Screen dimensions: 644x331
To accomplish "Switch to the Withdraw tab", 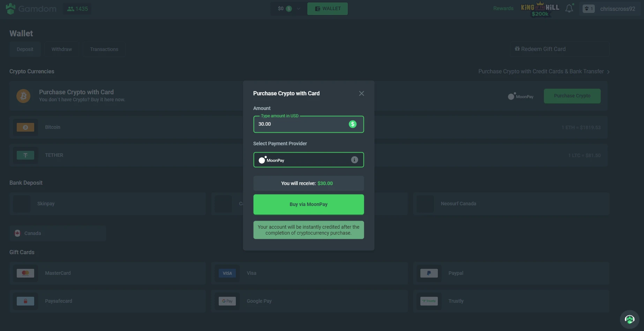I will coord(62,49).
